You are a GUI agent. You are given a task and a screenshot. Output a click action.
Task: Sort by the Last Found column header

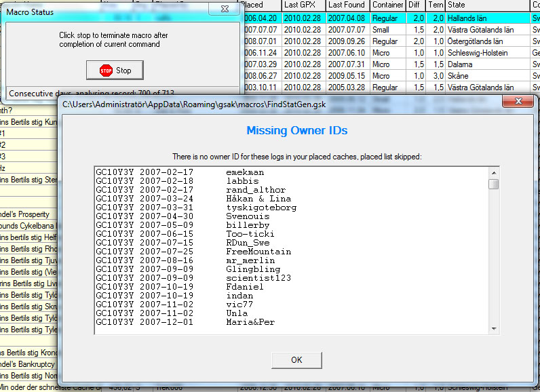[346, 5]
